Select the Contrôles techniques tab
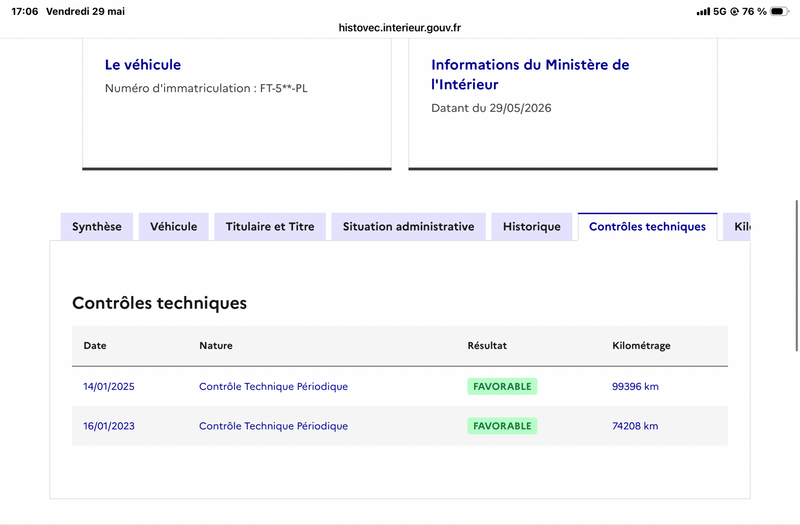Image resolution: width=800 pixels, height=525 pixels. tap(647, 227)
